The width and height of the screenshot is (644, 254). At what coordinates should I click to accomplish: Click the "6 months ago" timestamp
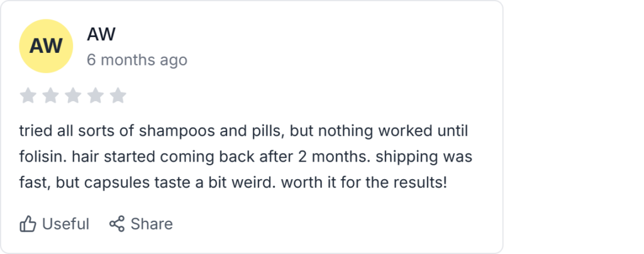click(x=136, y=60)
